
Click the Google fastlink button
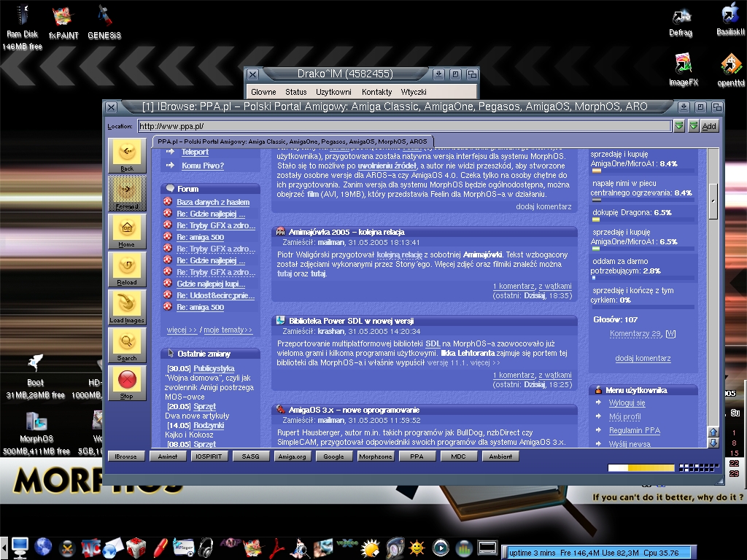[333, 456]
